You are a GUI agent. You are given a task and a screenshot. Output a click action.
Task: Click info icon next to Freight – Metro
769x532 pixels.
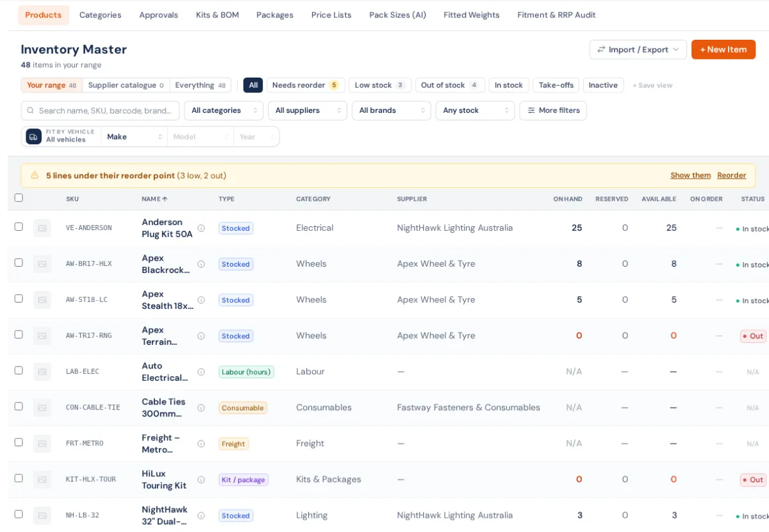pos(201,444)
